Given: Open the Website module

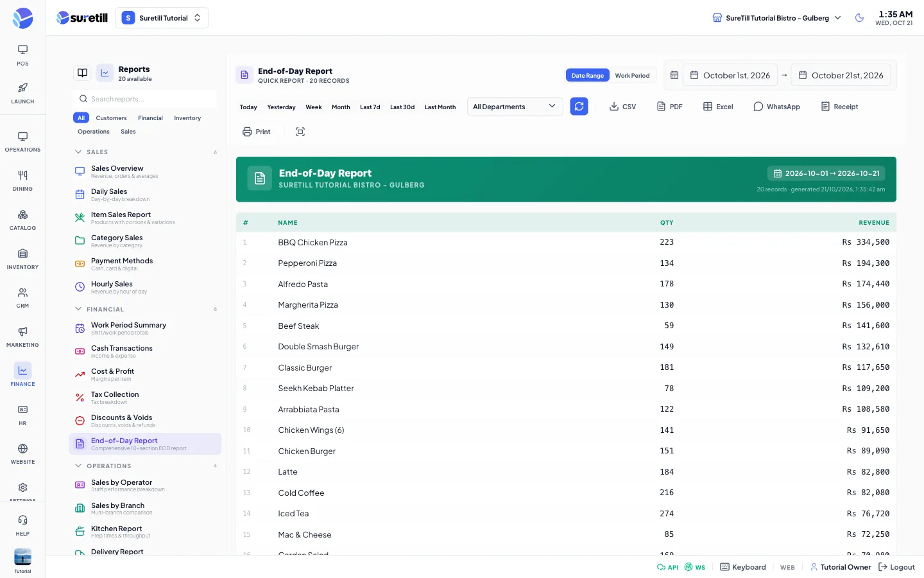Looking at the screenshot, I should [x=22, y=453].
